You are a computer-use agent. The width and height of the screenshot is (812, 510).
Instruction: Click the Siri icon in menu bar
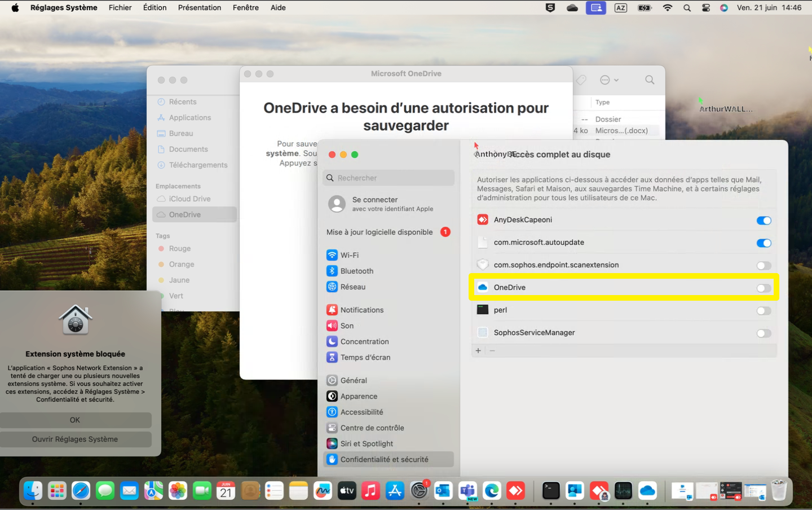724,7
